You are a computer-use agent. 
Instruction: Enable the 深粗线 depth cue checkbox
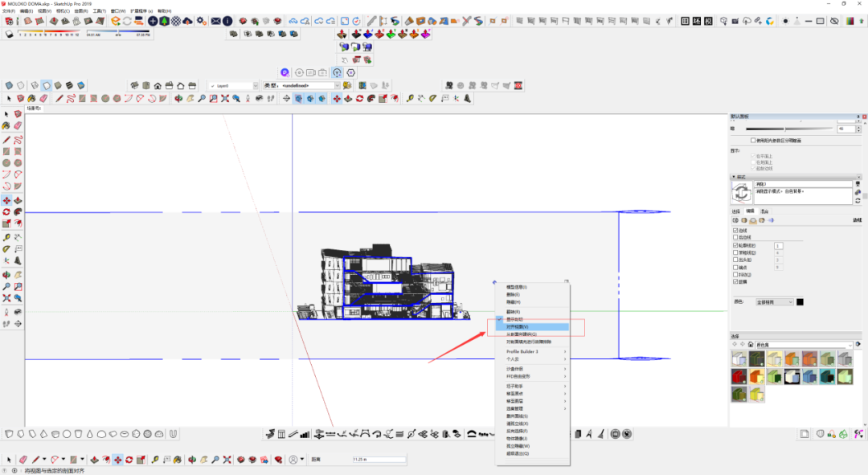[735, 252]
